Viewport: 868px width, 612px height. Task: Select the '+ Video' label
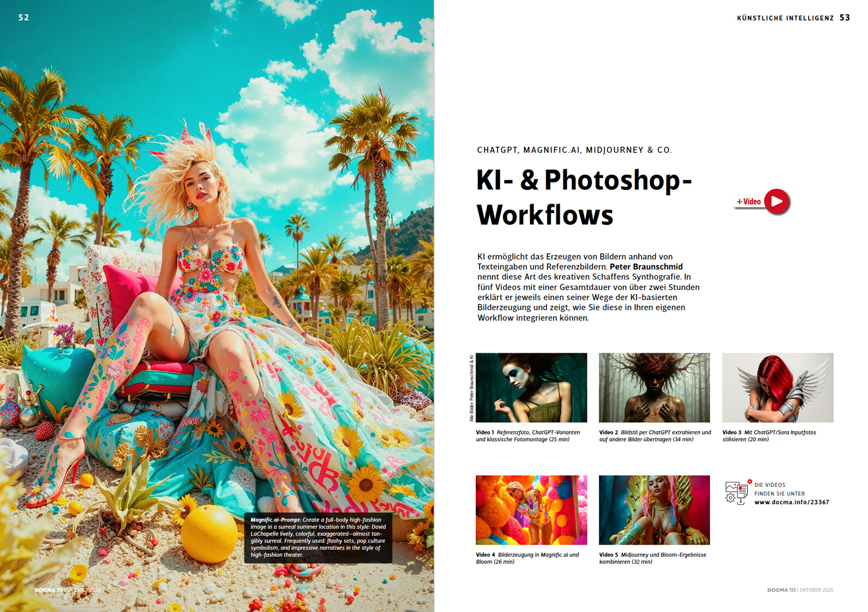click(749, 201)
